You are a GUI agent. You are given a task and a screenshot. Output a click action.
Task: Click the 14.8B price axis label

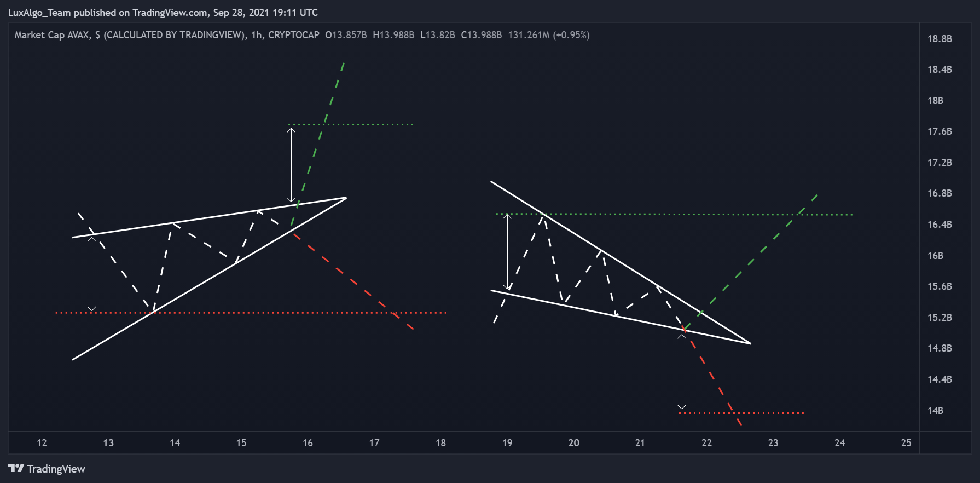coord(940,348)
